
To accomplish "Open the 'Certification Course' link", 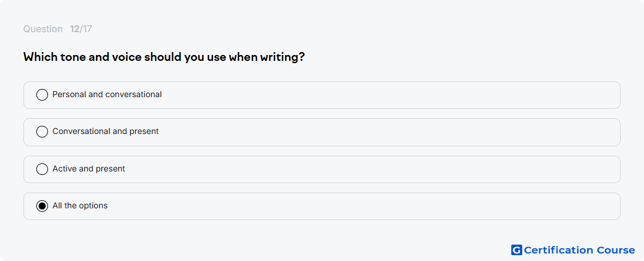I will [x=573, y=250].
